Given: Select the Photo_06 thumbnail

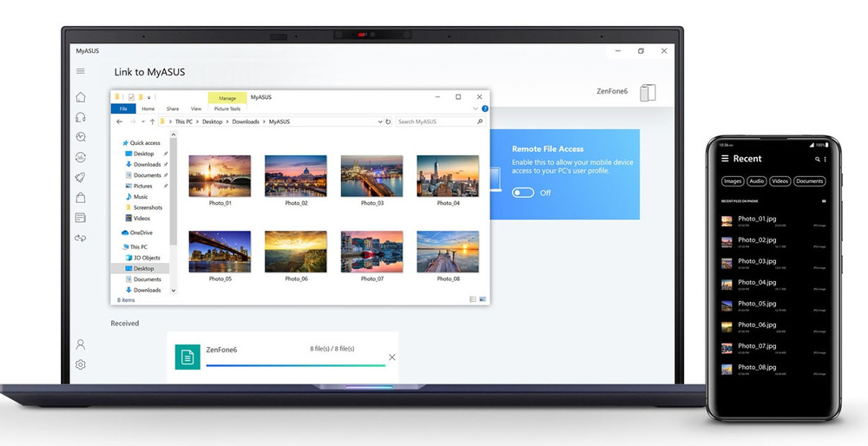Looking at the screenshot, I should (296, 252).
